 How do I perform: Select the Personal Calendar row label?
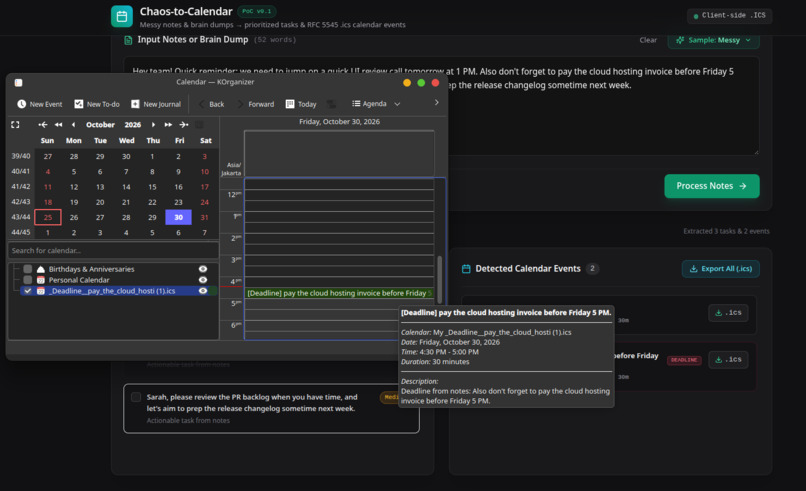[79, 280]
